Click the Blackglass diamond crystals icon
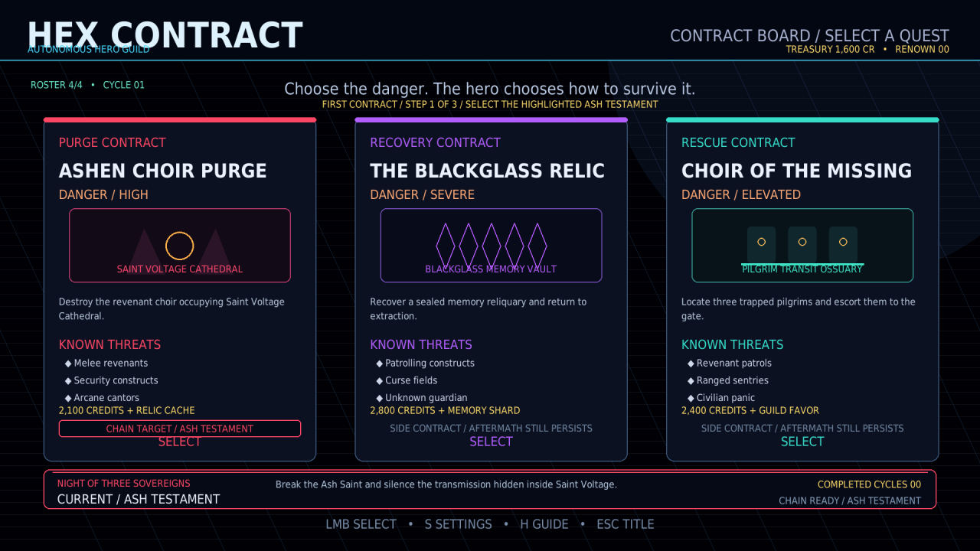Viewport: 980px width, 551px height. click(492, 246)
